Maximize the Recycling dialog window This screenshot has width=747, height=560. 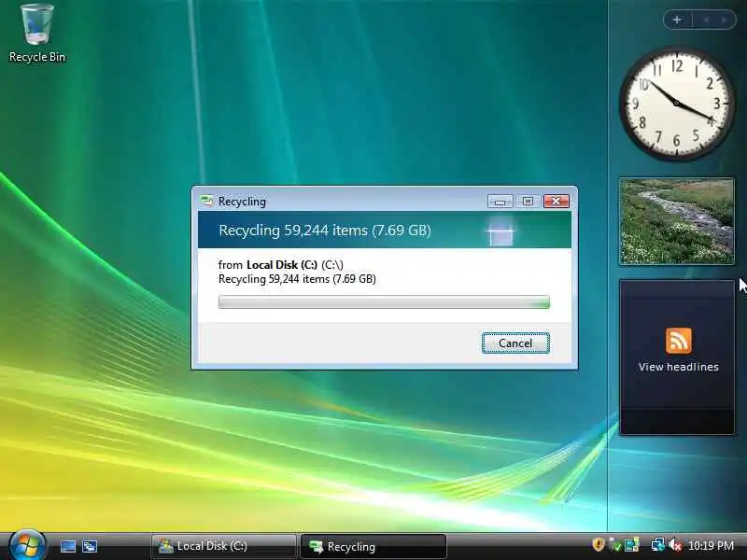click(528, 202)
